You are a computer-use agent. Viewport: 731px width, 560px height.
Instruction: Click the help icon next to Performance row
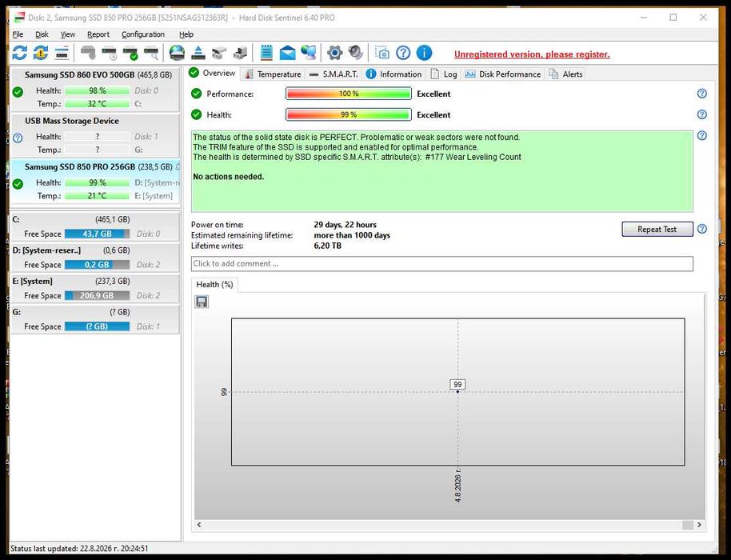coord(701,94)
